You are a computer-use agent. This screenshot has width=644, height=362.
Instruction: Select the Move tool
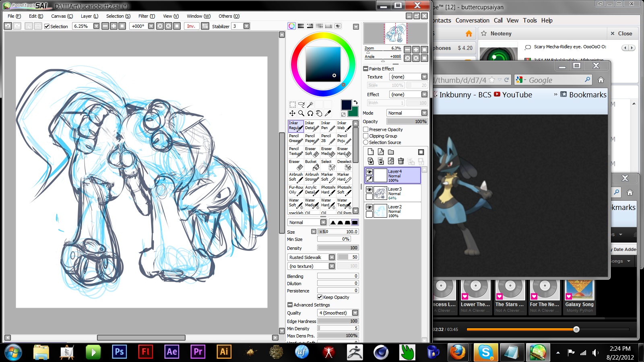tap(293, 113)
